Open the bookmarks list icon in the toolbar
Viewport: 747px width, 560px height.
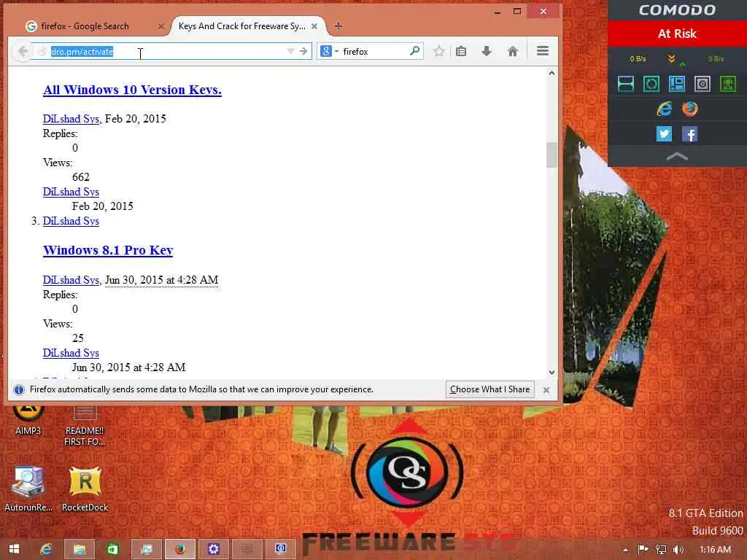[461, 51]
